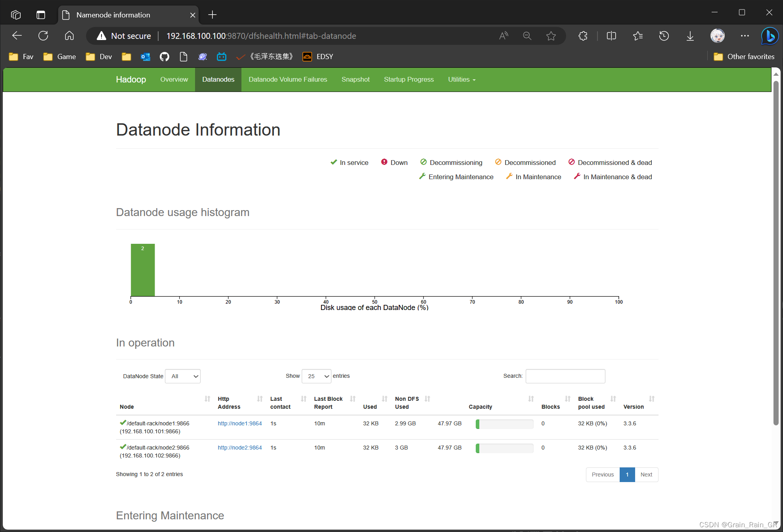Click the browser refresh icon
The height and width of the screenshot is (532, 783).
tap(43, 36)
